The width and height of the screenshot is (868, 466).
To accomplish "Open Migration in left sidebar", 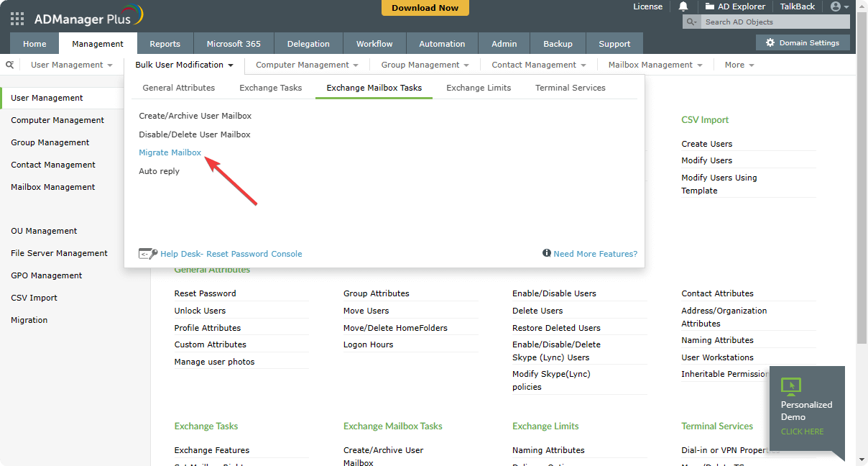I will [x=29, y=320].
